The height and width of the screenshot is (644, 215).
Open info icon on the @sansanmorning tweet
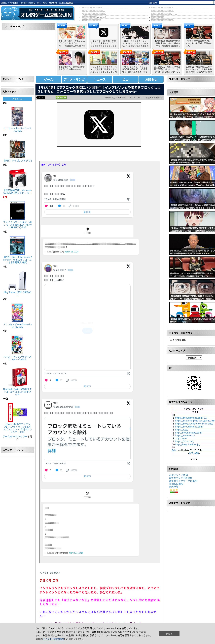coord(128,463)
